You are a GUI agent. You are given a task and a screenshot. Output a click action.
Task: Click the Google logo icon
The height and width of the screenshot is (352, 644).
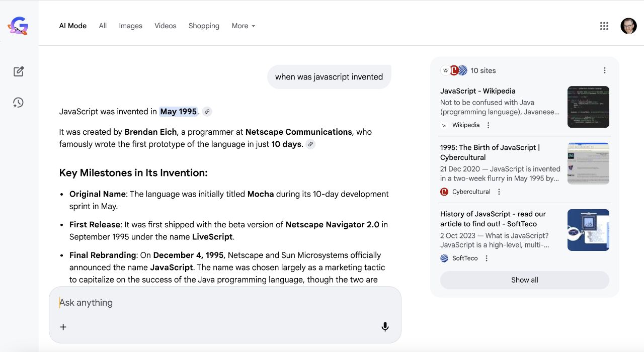[x=18, y=26]
